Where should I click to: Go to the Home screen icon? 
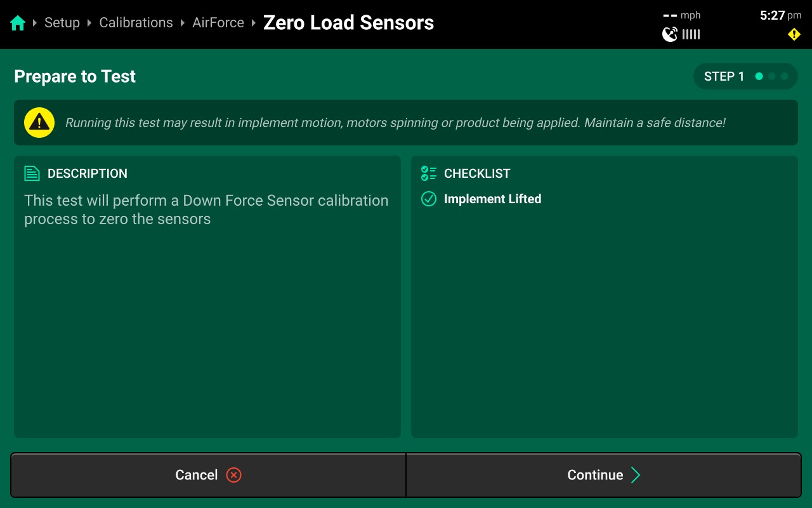click(x=18, y=23)
